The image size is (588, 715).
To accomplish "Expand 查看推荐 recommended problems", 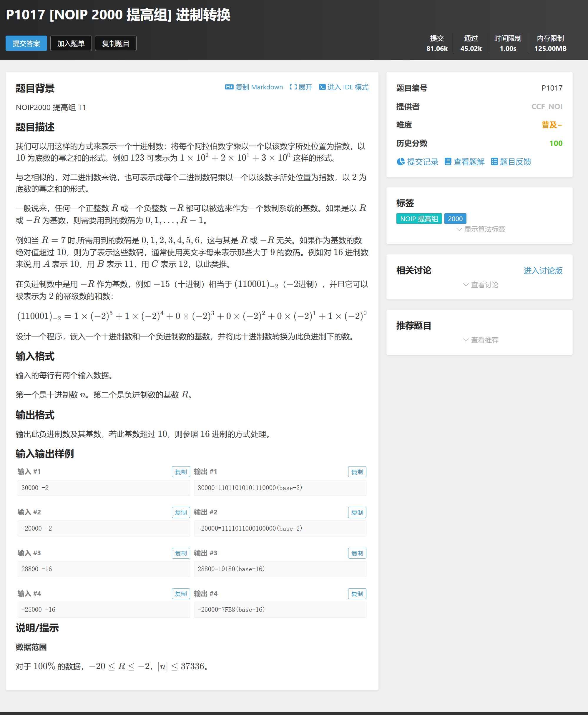I will (x=484, y=340).
